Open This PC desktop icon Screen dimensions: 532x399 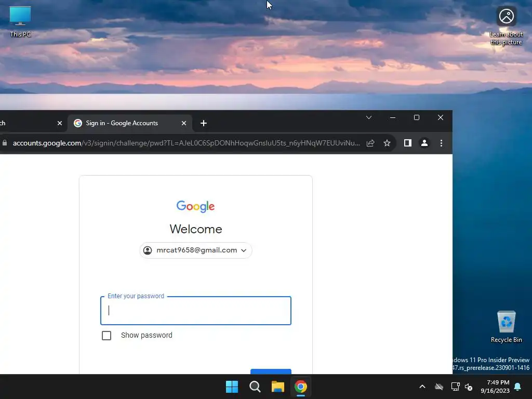tap(20, 22)
